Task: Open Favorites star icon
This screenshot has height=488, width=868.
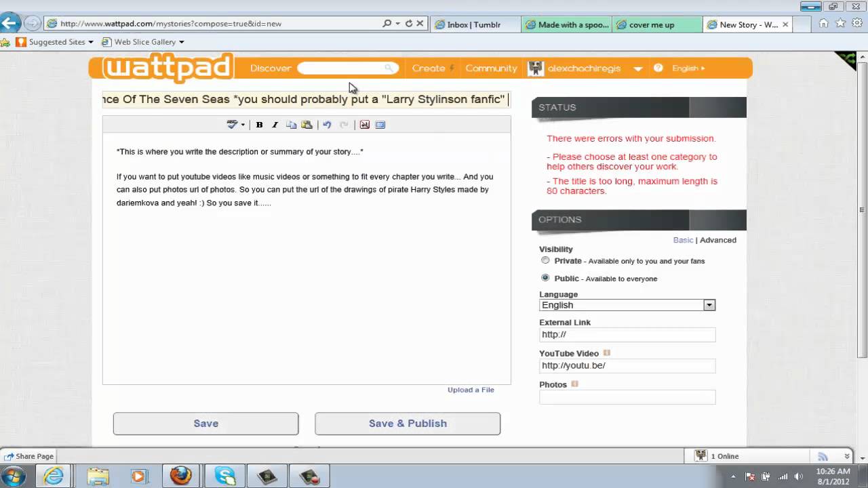Action: pos(840,23)
